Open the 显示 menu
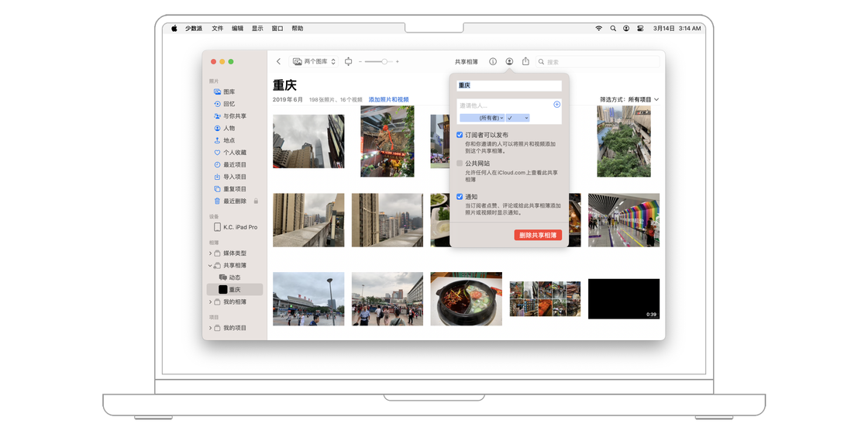The width and height of the screenshot is (868, 434). [x=257, y=28]
